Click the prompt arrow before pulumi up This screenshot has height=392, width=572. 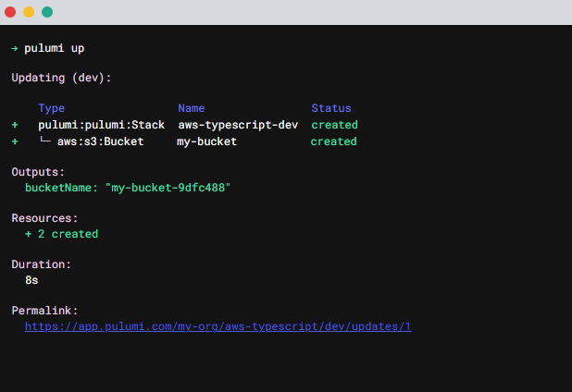(x=15, y=48)
